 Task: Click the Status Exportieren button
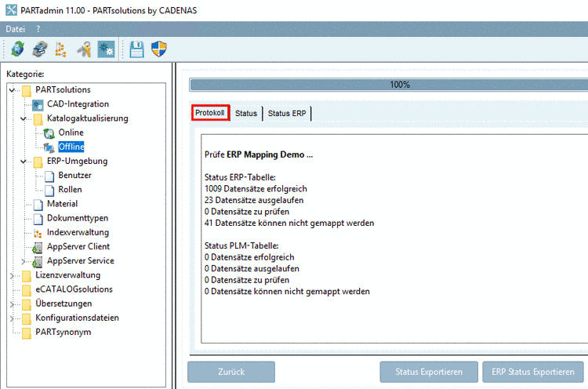(429, 372)
